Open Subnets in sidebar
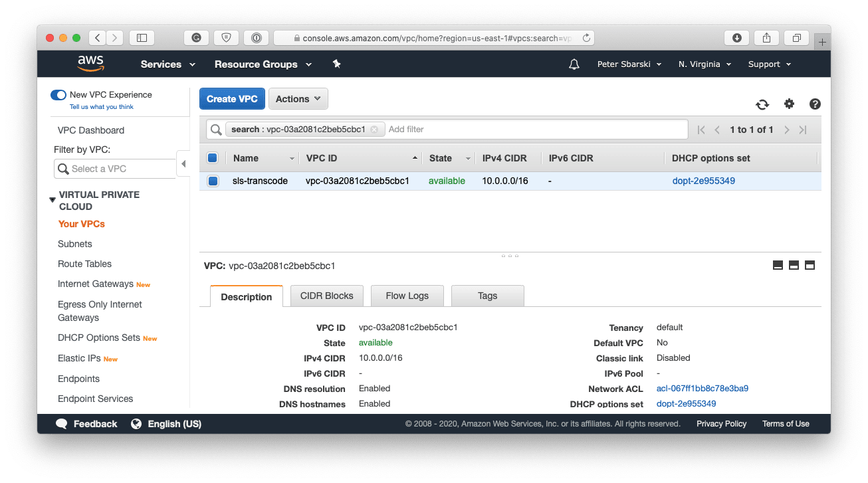Viewport: 868px width, 483px height. [75, 244]
